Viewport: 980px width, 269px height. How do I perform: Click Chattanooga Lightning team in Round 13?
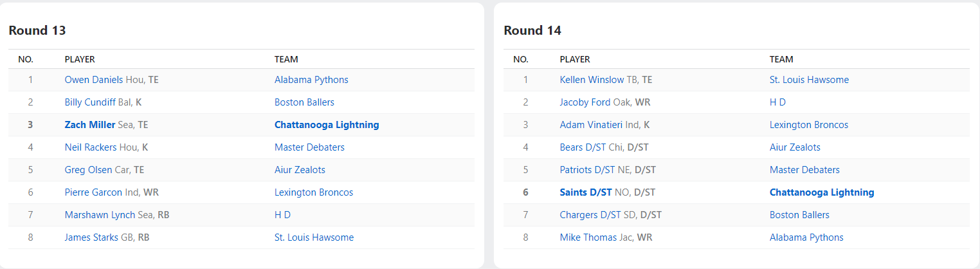(327, 125)
